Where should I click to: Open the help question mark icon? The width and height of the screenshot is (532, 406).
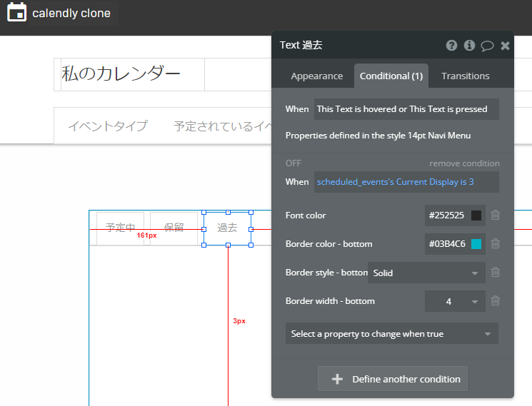pyautogui.click(x=451, y=45)
